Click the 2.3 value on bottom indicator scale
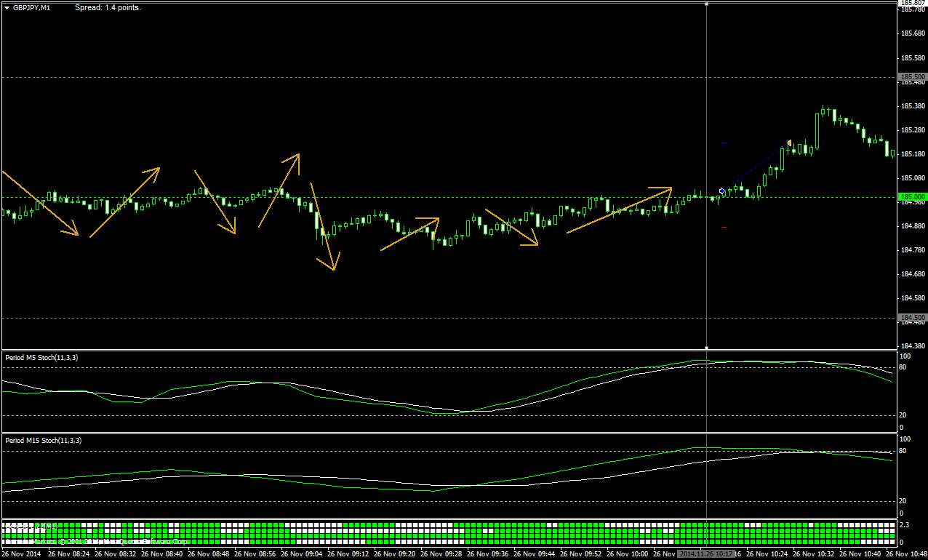 pyautogui.click(x=904, y=524)
